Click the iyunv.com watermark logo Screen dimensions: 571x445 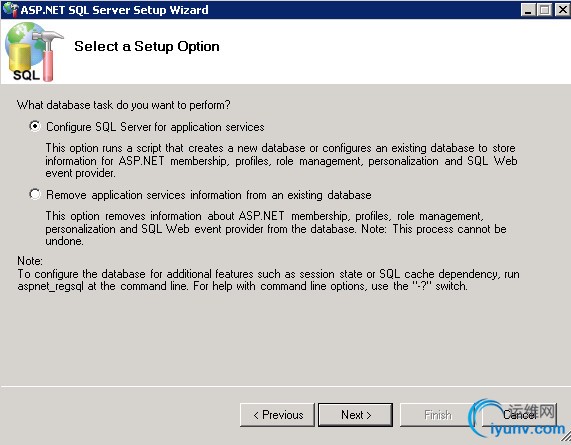pyautogui.click(x=517, y=419)
